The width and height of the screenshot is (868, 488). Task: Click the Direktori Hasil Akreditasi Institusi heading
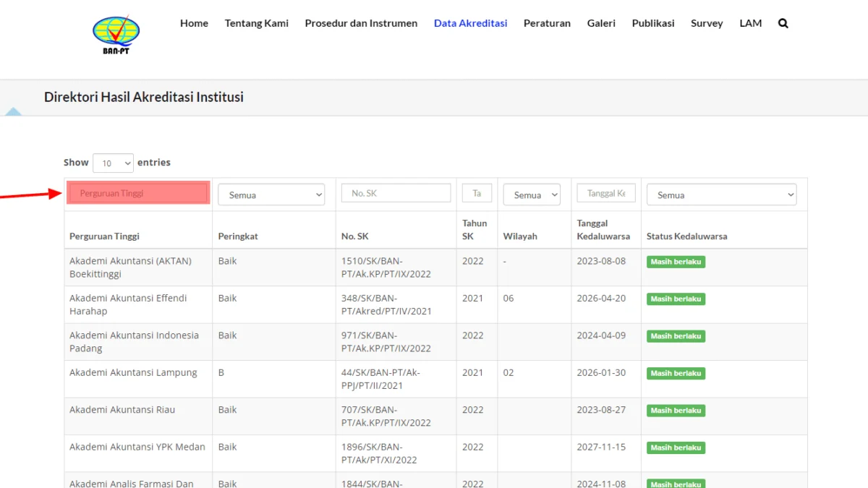[144, 97]
